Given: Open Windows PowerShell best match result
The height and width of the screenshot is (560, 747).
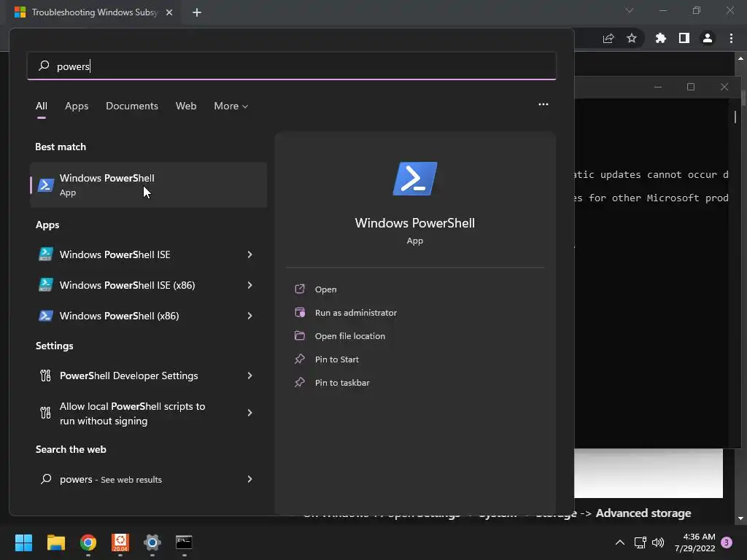Looking at the screenshot, I should [x=149, y=184].
